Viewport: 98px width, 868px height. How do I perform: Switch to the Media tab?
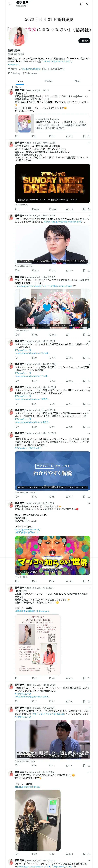[x=78, y=81]
